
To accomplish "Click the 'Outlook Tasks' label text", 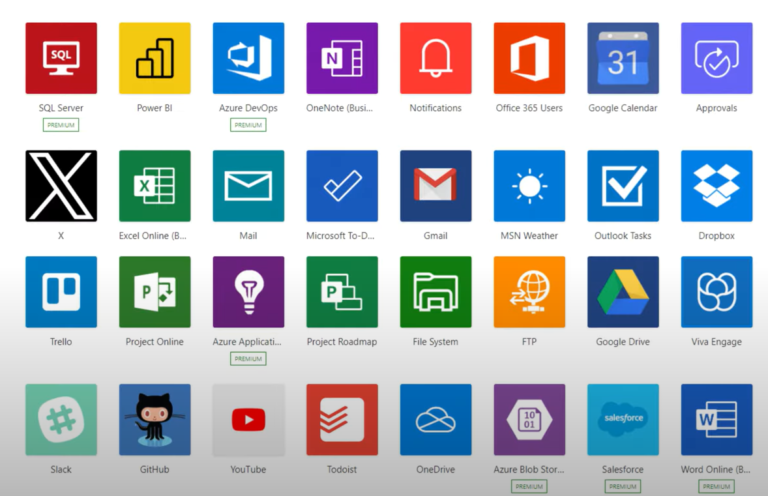I will pyautogui.click(x=623, y=236).
